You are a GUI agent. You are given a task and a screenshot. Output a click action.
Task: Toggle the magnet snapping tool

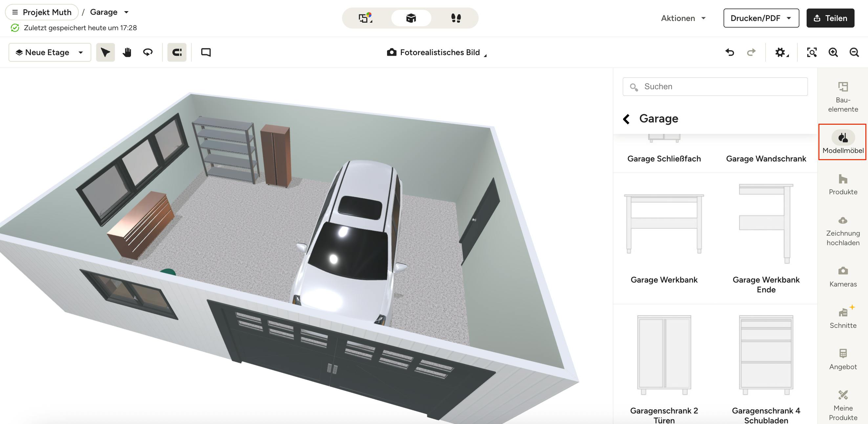point(177,52)
